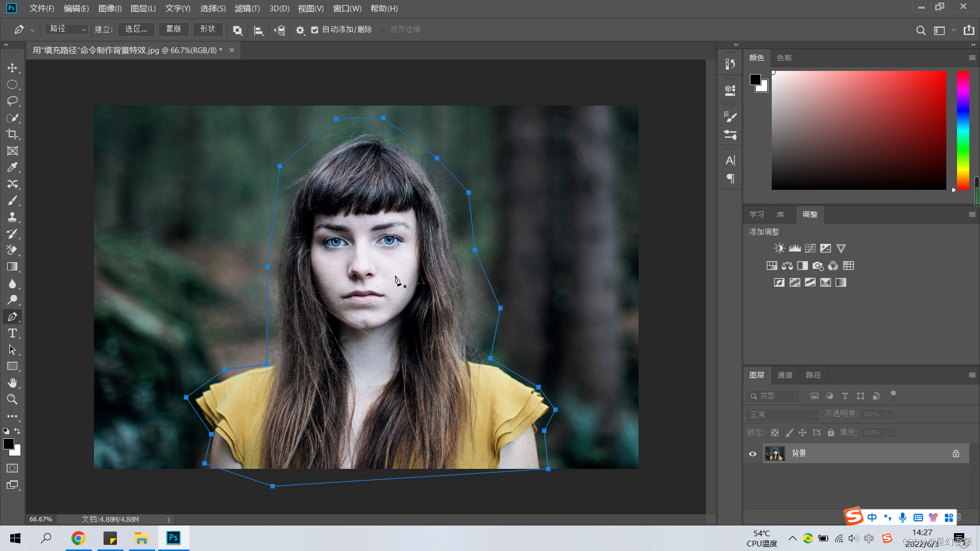The width and height of the screenshot is (980, 551).
Task: Open the 滤镜(T) menu
Action: tap(247, 9)
